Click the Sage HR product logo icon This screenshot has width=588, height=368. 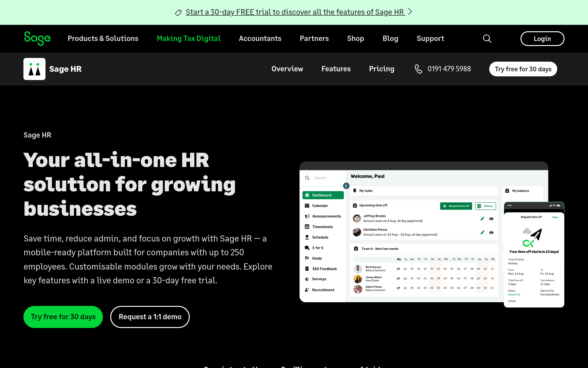(34, 69)
